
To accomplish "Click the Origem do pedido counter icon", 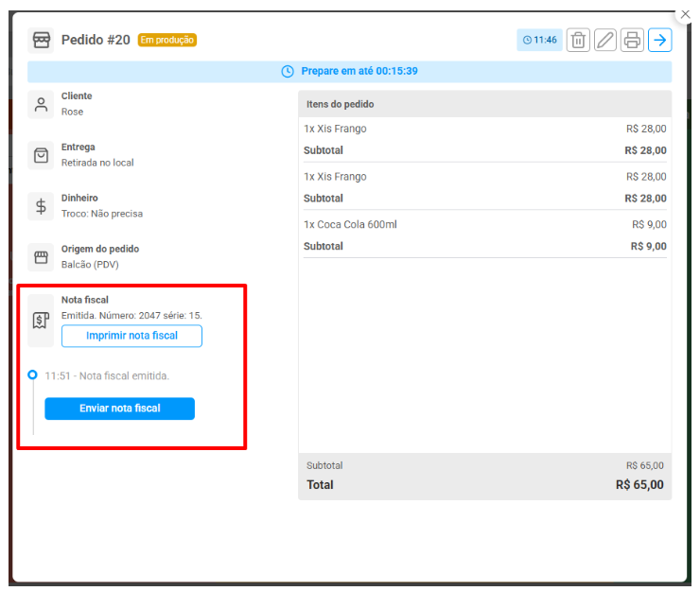I will pyautogui.click(x=41, y=257).
